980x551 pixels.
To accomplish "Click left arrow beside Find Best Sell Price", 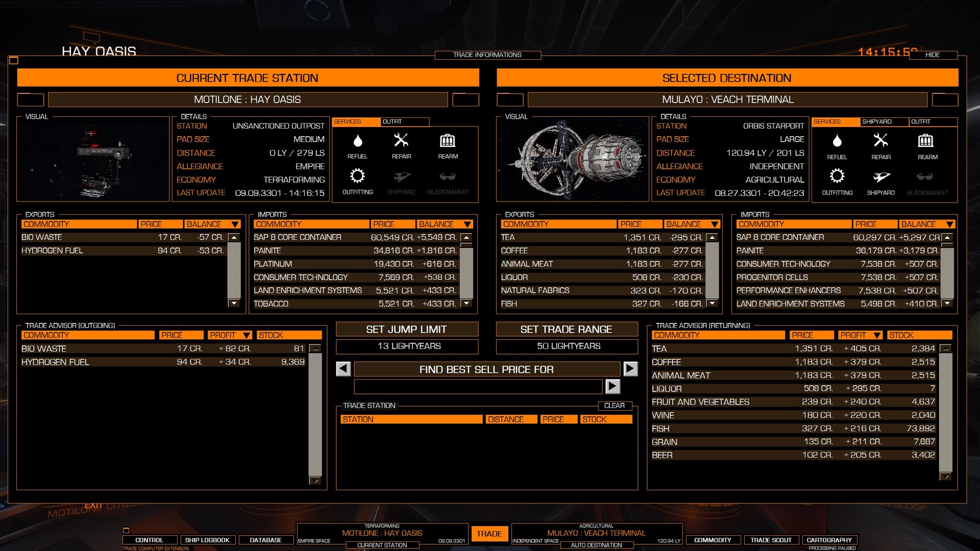I will click(x=344, y=369).
